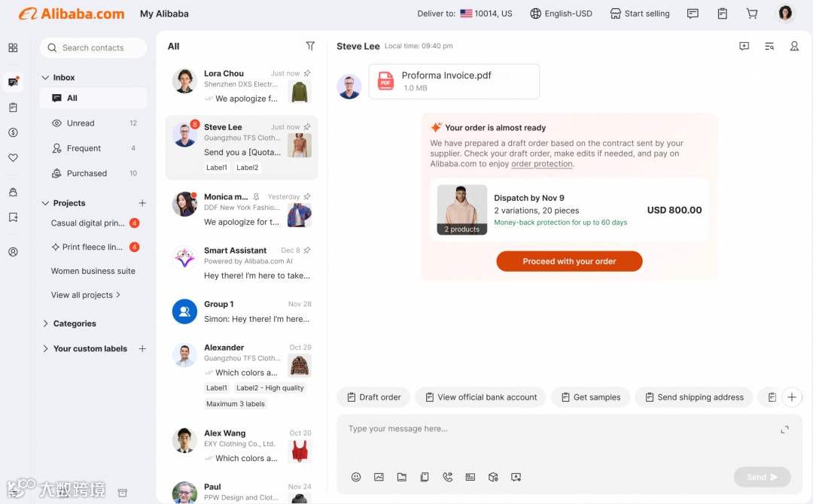Open the orders clipboard icon in top header
This screenshot has height=504, width=813.
coord(722,14)
